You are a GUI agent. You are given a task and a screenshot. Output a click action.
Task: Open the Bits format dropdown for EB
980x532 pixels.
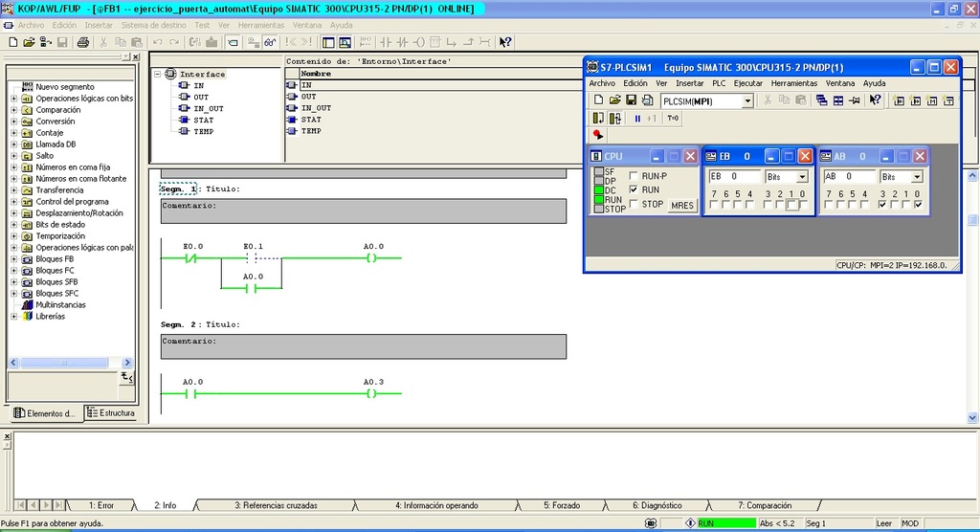point(802,177)
